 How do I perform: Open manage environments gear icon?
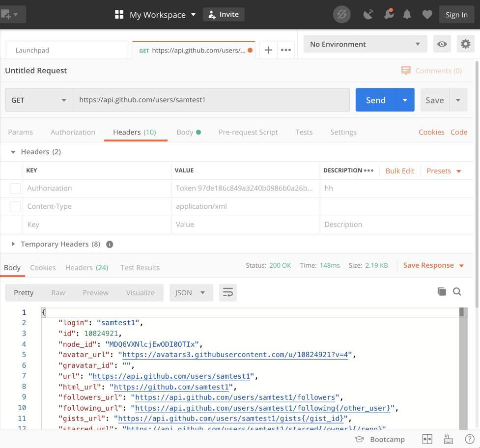point(465,44)
